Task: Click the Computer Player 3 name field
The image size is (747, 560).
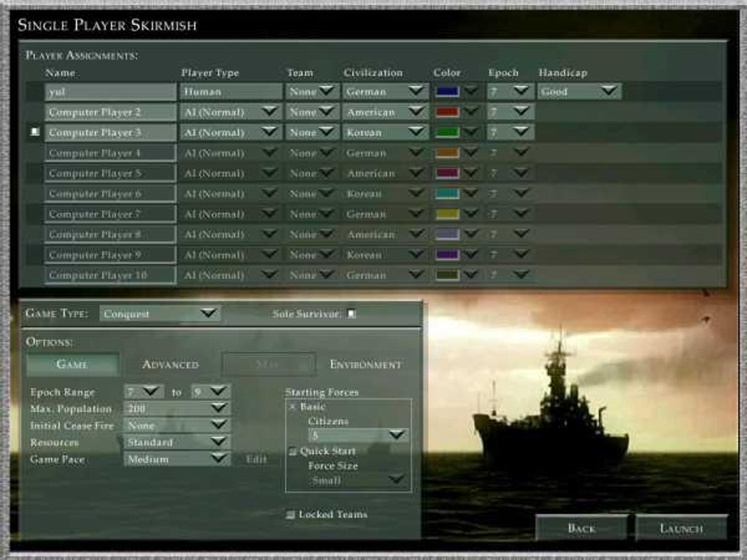Action: [x=111, y=132]
